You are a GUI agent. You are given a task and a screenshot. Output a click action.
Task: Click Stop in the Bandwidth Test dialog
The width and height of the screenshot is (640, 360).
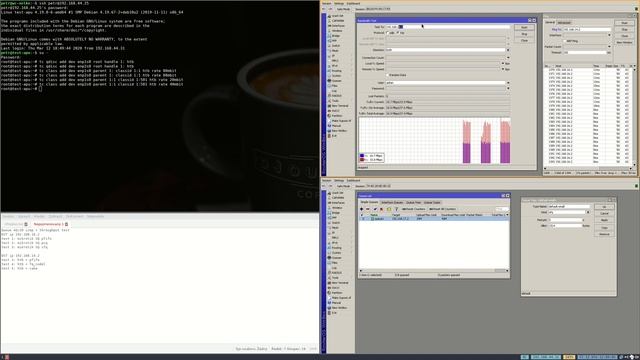click(x=524, y=34)
